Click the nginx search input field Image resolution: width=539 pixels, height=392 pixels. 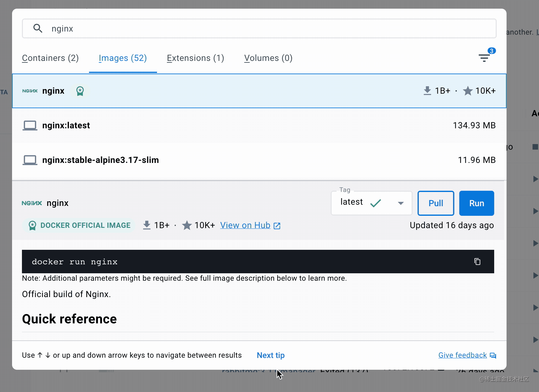[x=259, y=28]
